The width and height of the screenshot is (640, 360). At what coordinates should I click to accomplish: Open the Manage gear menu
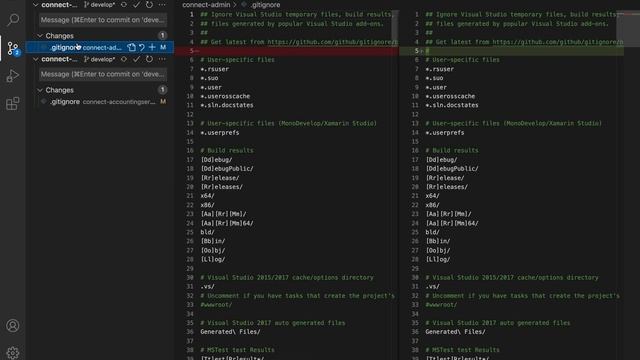click(13, 352)
